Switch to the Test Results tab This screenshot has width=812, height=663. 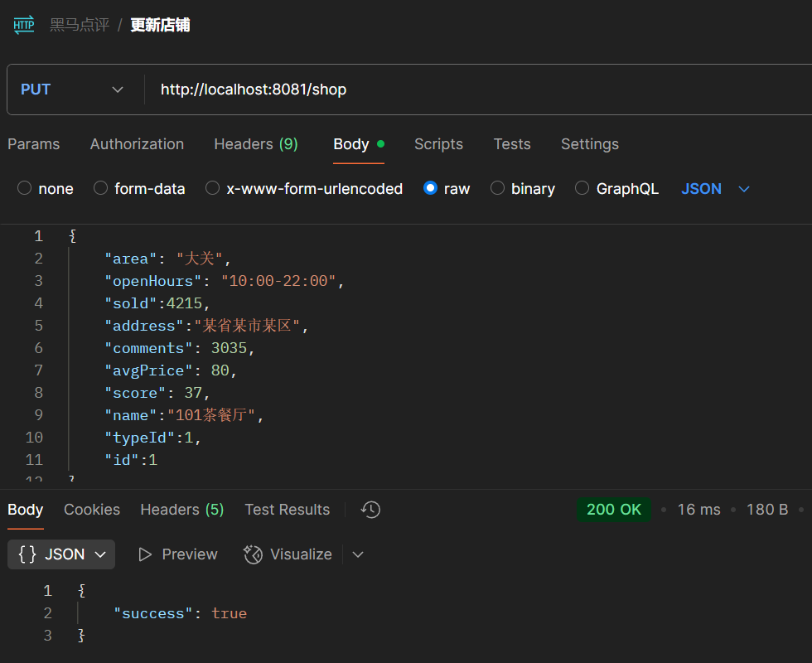(x=287, y=510)
